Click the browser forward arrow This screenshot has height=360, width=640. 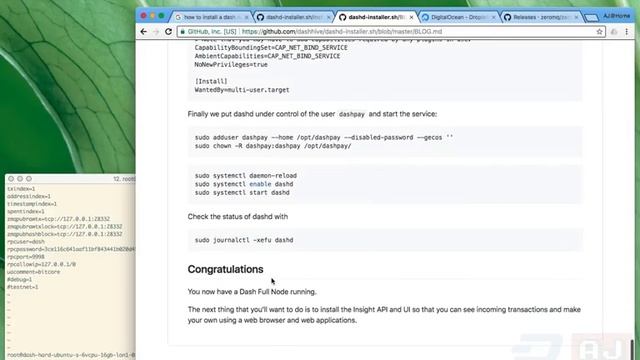156,31
